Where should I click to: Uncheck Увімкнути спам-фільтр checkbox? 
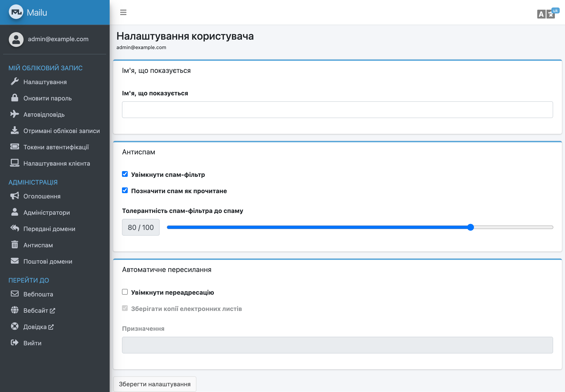click(x=125, y=174)
